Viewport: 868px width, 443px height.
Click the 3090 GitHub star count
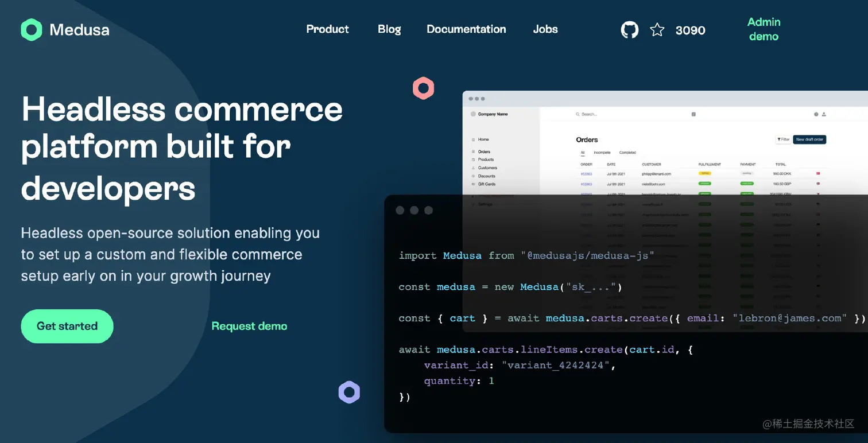(x=690, y=30)
